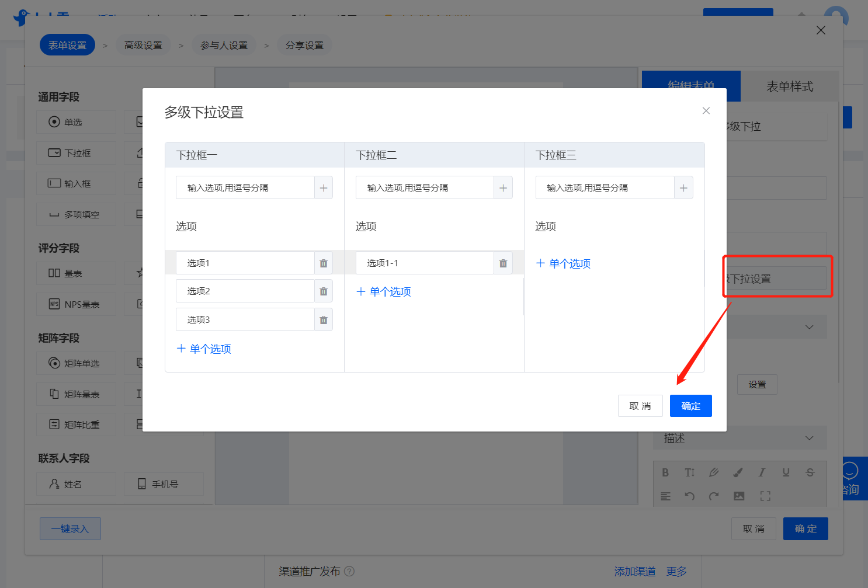Expand the 描述 section chevron
The image size is (868, 588).
[x=809, y=438]
